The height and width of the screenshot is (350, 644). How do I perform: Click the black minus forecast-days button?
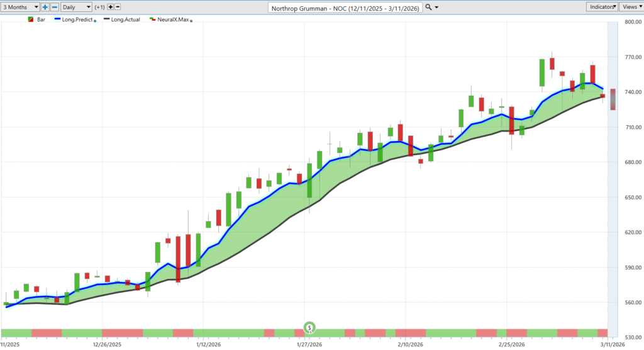(118, 7)
